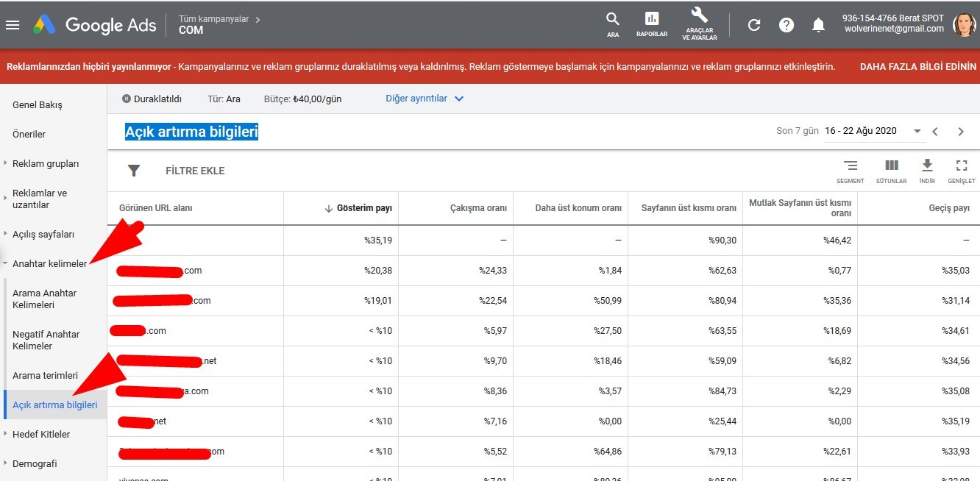Viewport: 980px width, 481px height.
Task: Expand Demografi section
Action: pyautogui.click(x=35, y=463)
